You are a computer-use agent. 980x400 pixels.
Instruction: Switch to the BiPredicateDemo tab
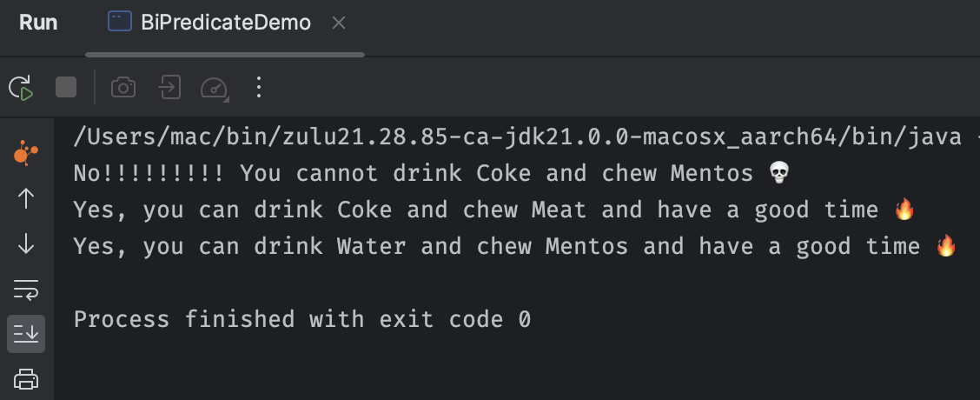click(x=209, y=23)
